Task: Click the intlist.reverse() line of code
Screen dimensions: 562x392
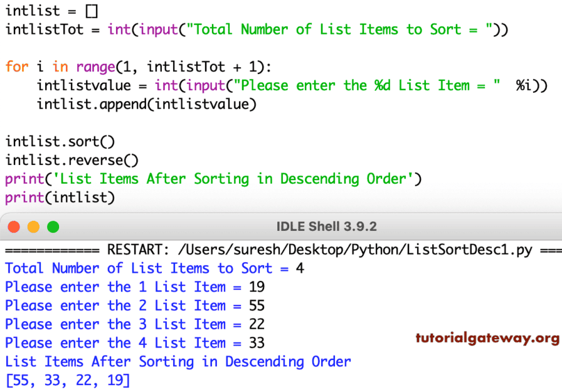Action: (69, 160)
